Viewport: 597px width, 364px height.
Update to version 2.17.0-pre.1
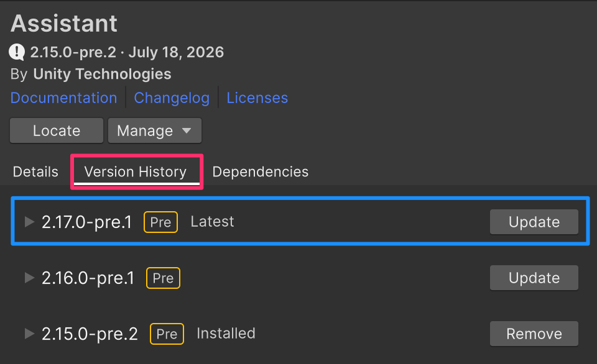tap(534, 222)
